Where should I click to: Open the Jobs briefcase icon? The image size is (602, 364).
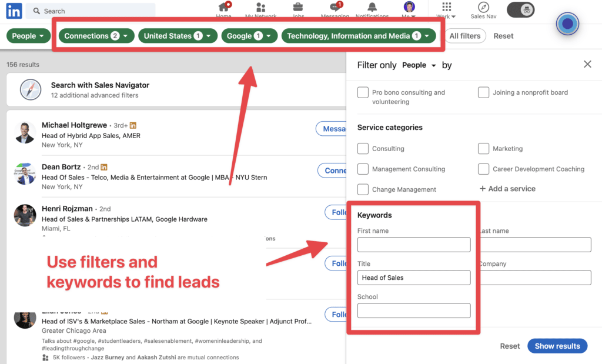click(298, 7)
